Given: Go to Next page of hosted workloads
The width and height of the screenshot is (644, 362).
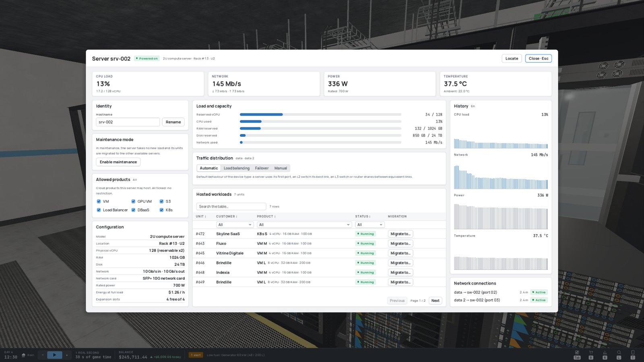Looking at the screenshot, I should [436, 301].
